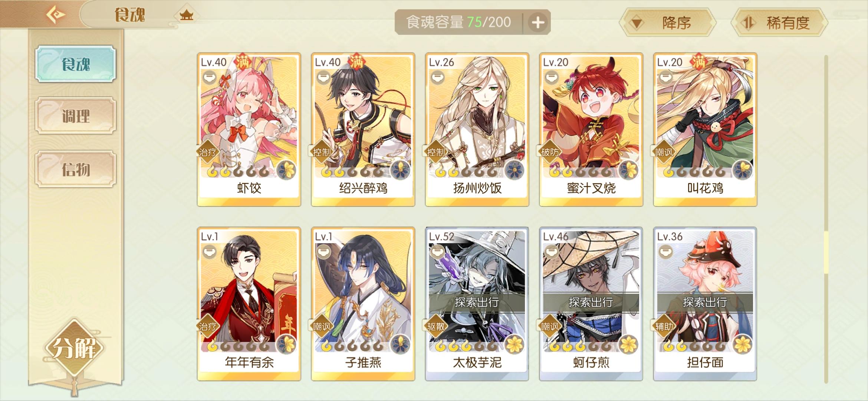This screenshot has width=868, height=401.
Task: Click the flower badge on 绍兴醉鸡
Action: (400, 170)
